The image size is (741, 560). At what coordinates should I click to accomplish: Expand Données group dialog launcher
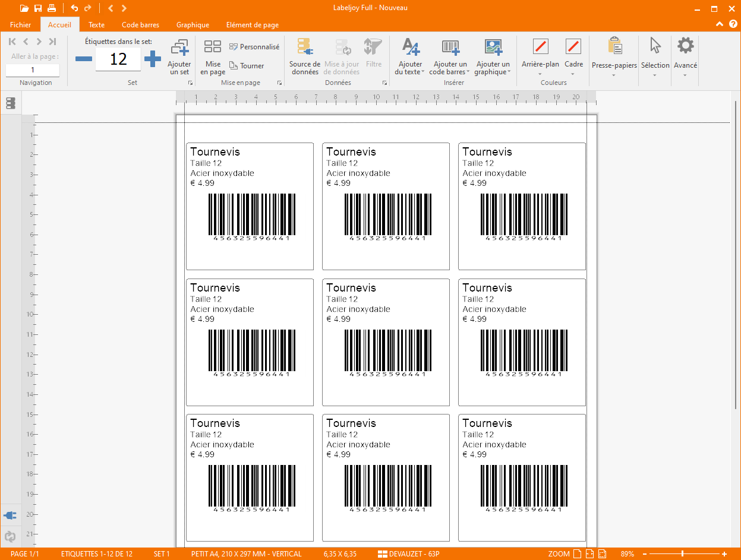click(384, 84)
